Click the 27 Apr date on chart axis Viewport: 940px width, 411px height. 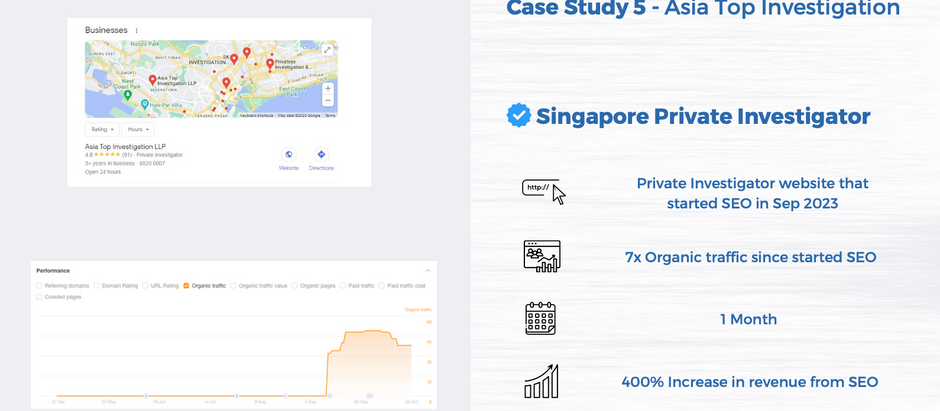tap(58, 401)
